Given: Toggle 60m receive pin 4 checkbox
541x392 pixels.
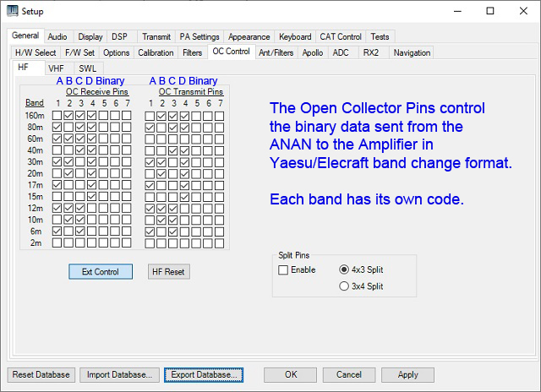Looking at the screenshot, I should [x=92, y=139].
